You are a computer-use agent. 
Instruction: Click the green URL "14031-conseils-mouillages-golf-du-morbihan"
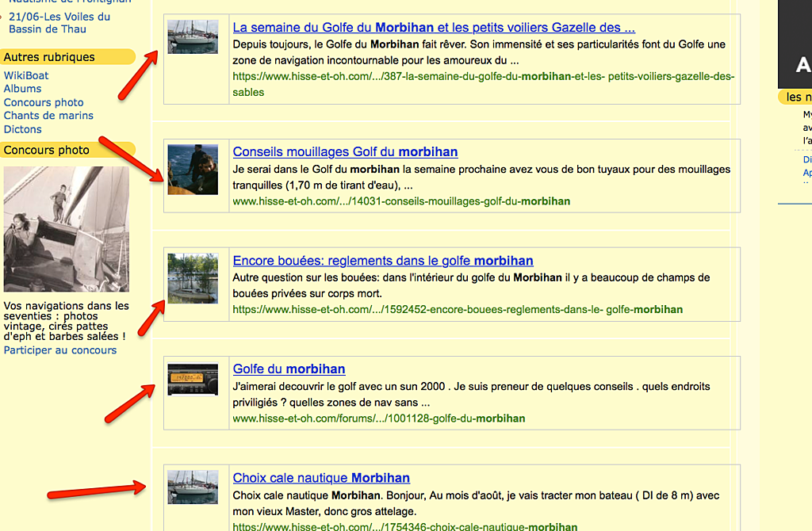[x=401, y=201]
